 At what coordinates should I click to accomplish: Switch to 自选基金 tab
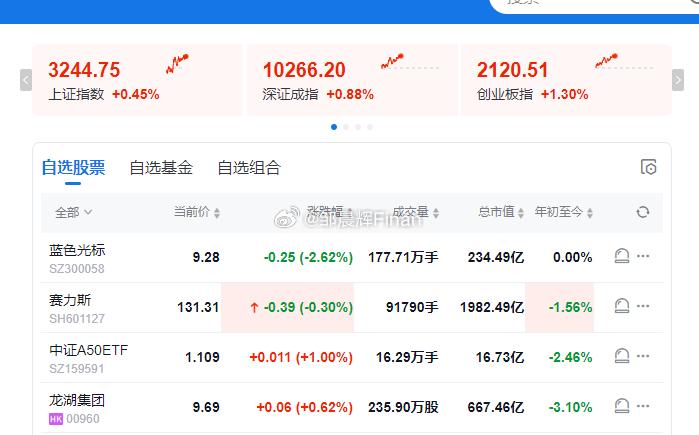[x=161, y=168]
